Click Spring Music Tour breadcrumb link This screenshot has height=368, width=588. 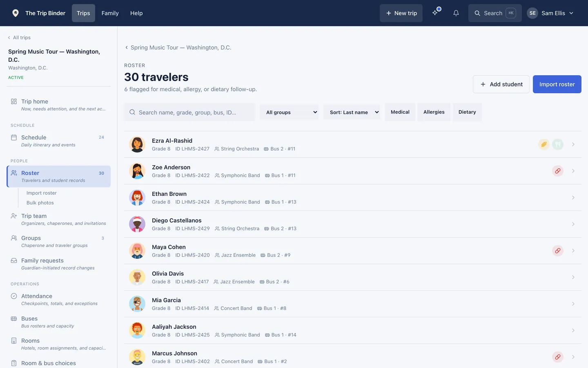click(x=178, y=47)
